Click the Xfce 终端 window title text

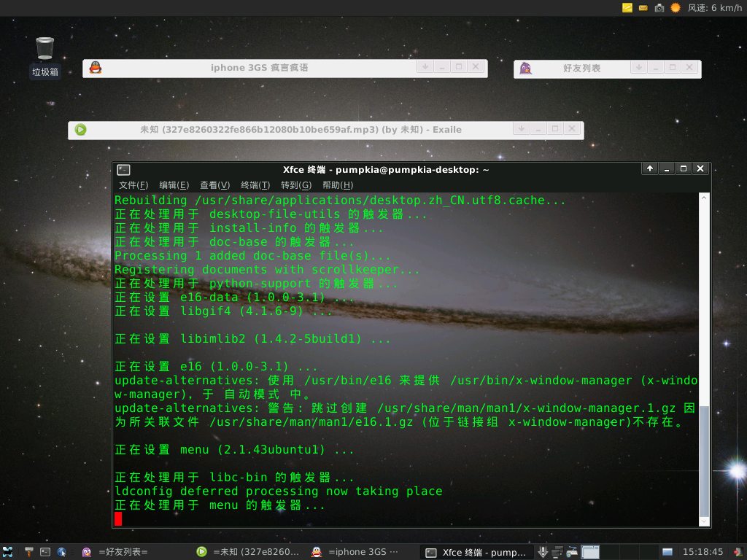coord(386,170)
